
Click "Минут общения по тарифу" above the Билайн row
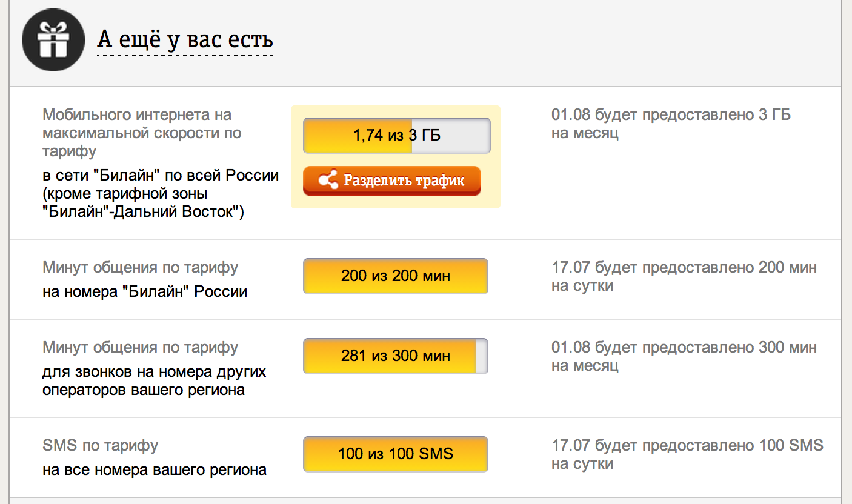(x=140, y=267)
